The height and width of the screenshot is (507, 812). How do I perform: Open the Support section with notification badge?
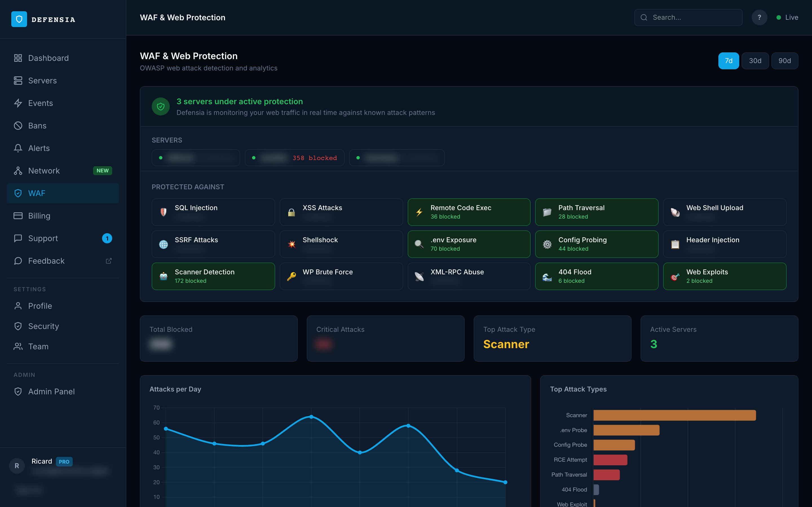point(43,238)
